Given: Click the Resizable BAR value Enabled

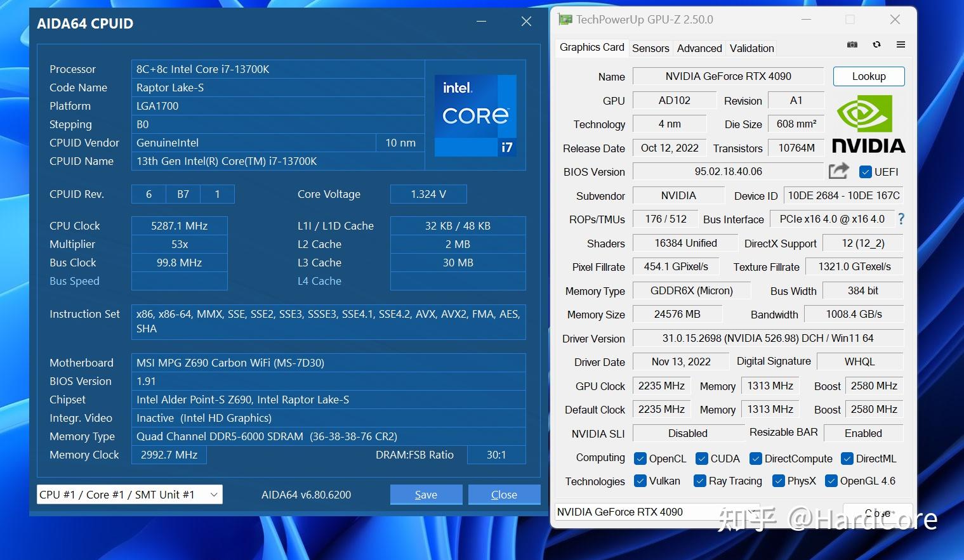Looking at the screenshot, I should point(863,433).
